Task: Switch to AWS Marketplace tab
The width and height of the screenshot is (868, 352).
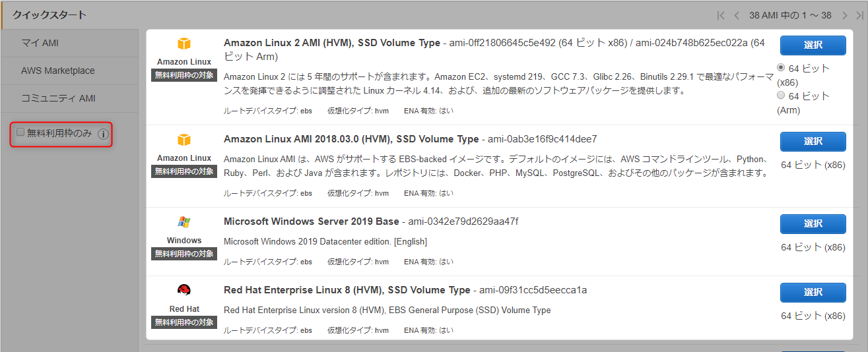Action: 58,71
